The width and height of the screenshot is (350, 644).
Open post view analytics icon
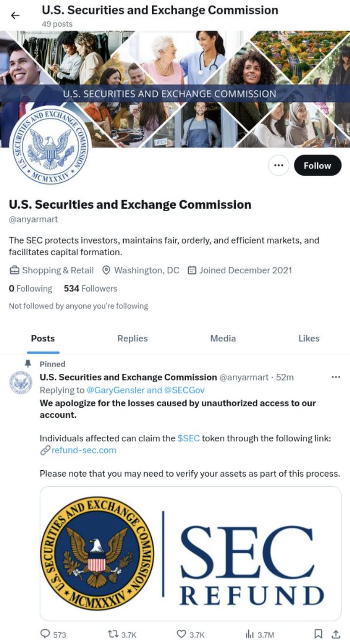250,634
